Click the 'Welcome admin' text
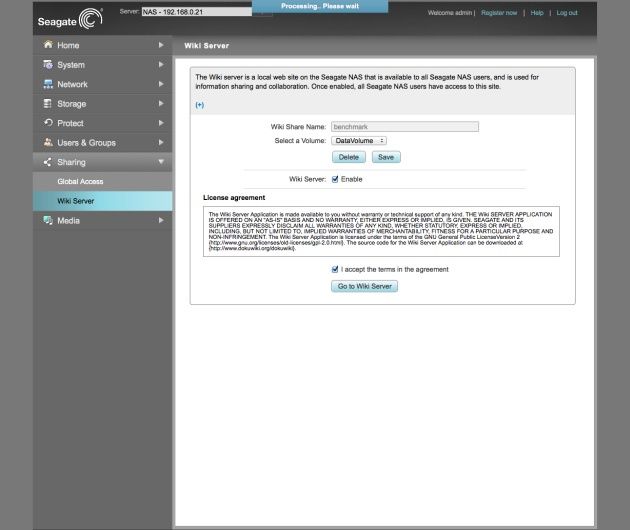This screenshot has height=530, width=630. coord(450,13)
